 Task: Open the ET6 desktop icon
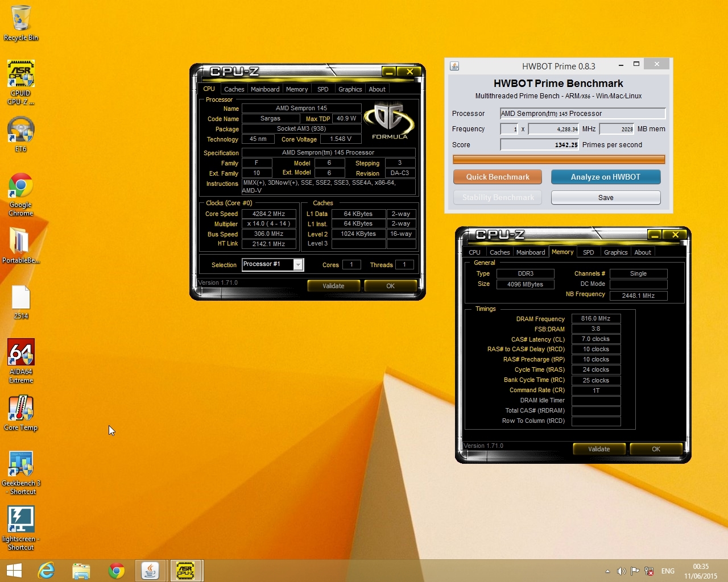click(20, 134)
